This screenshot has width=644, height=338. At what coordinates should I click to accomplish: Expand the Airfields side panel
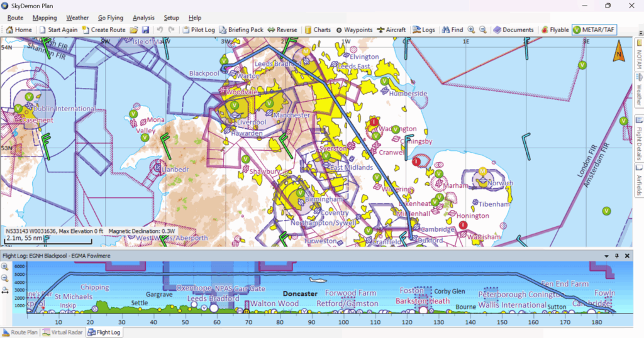click(640, 180)
